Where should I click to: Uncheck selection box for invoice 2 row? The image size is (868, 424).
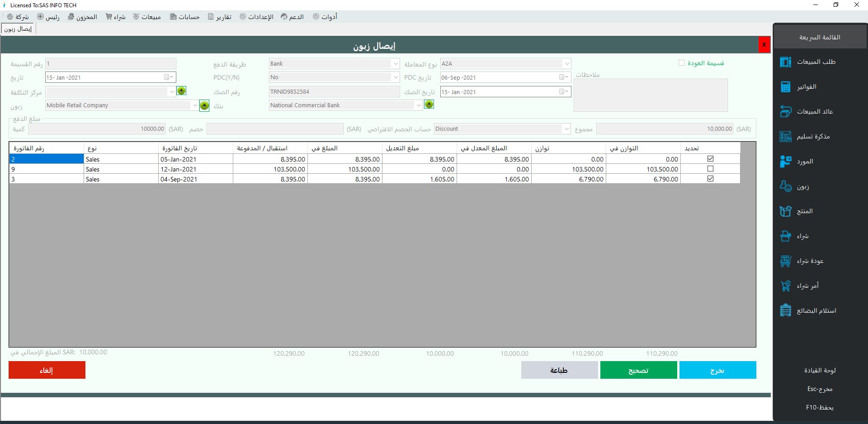(710, 159)
